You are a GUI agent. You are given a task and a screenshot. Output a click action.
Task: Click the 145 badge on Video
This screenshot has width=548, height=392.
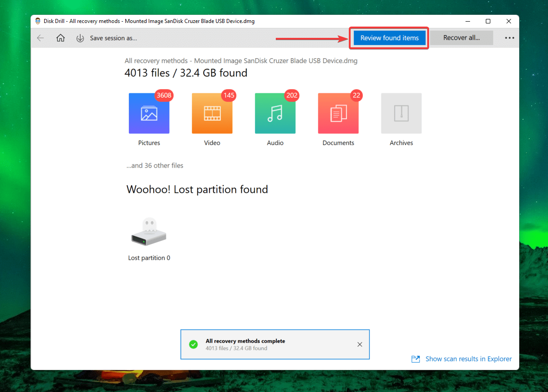click(x=229, y=96)
